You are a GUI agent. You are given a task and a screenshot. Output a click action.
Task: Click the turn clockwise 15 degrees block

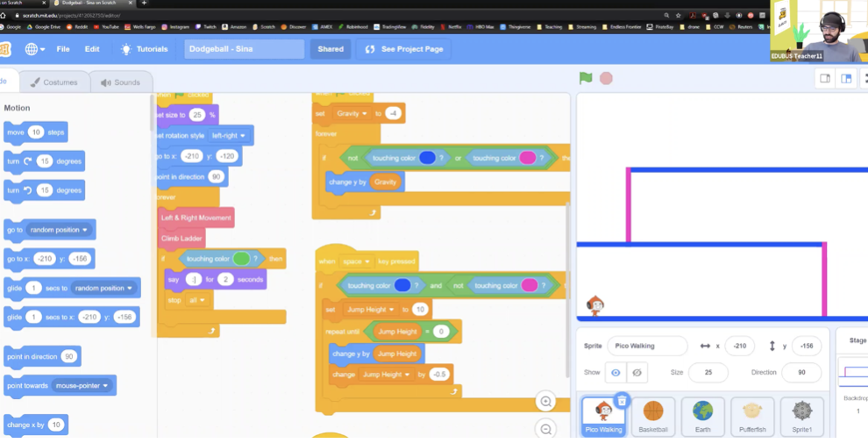click(45, 161)
